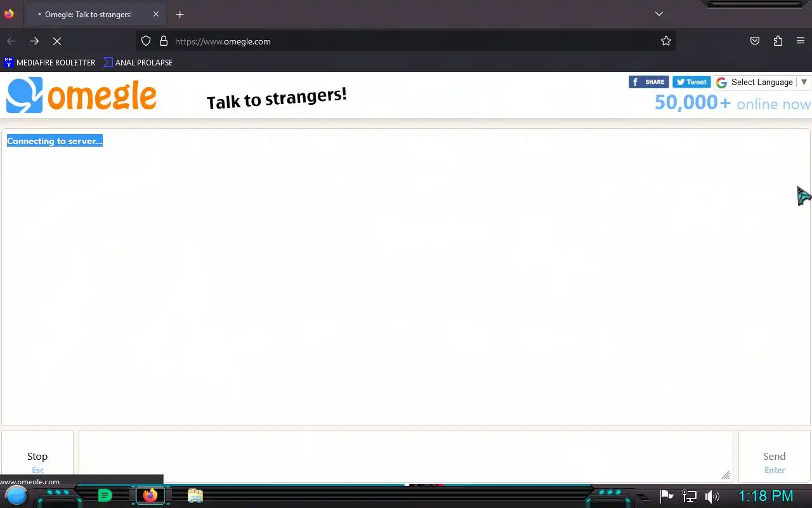Bookmark this page with the star
This screenshot has width=812, height=508.
pyautogui.click(x=665, y=41)
